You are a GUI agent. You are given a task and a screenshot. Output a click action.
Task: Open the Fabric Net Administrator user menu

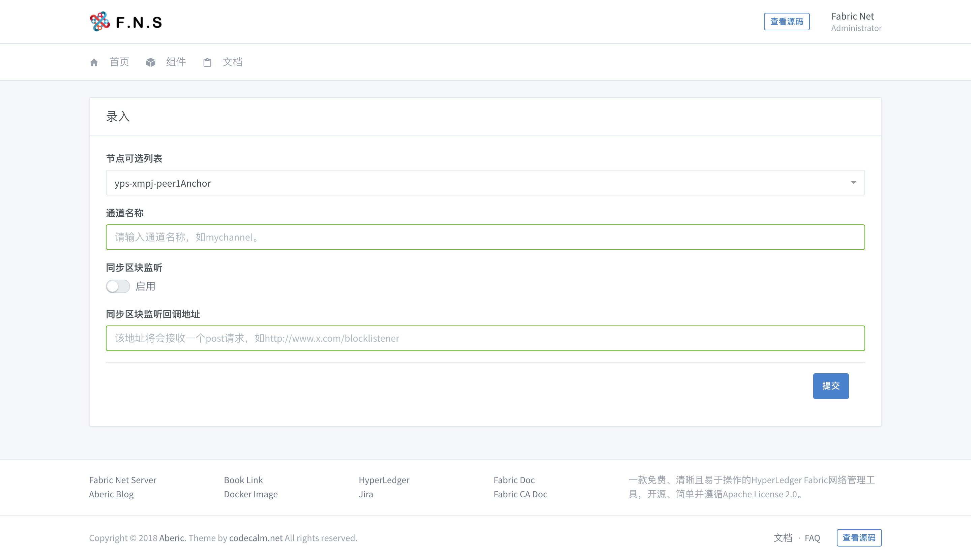click(856, 22)
